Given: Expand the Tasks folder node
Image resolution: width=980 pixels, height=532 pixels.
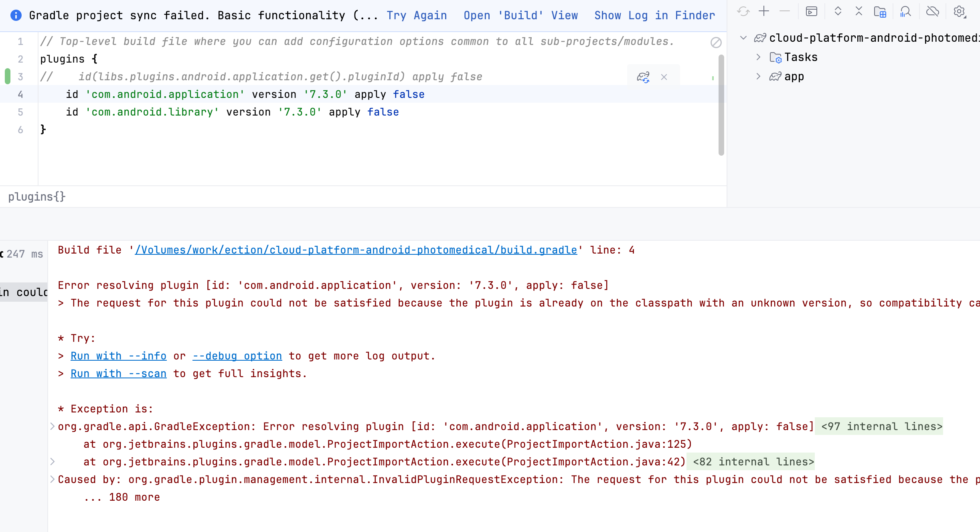Looking at the screenshot, I should click(x=758, y=57).
